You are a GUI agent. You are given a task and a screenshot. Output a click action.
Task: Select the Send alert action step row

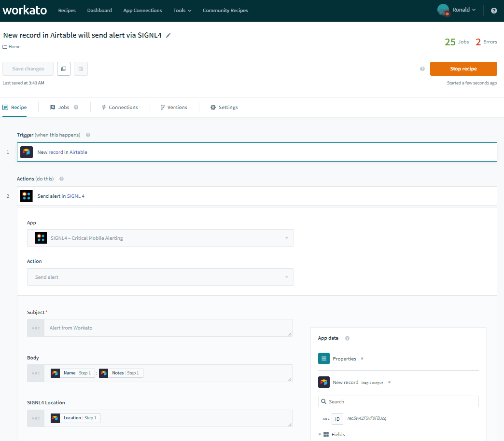click(x=257, y=196)
